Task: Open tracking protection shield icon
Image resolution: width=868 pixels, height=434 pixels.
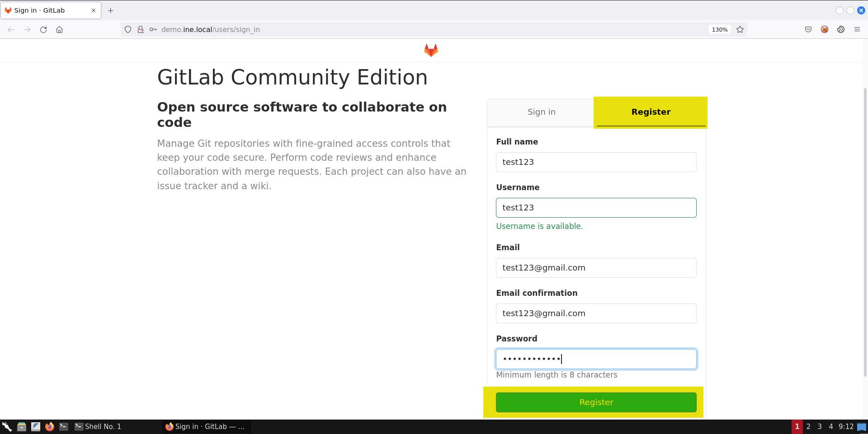Action: [x=128, y=29]
